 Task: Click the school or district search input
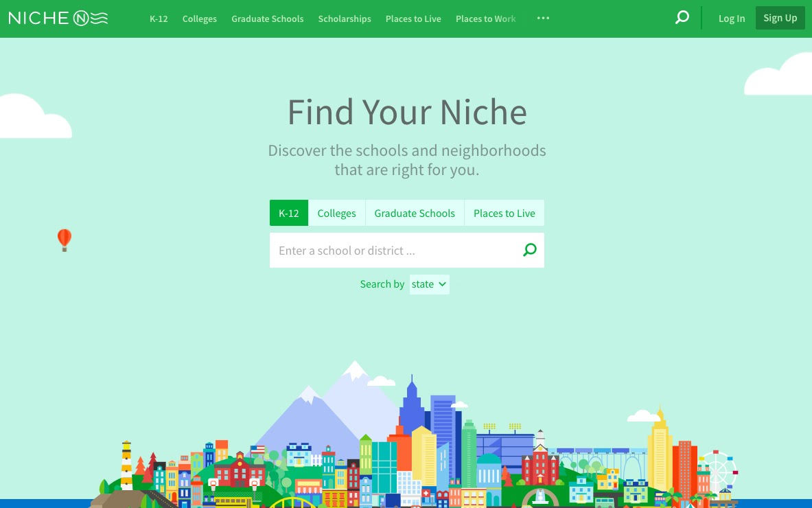point(391,250)
